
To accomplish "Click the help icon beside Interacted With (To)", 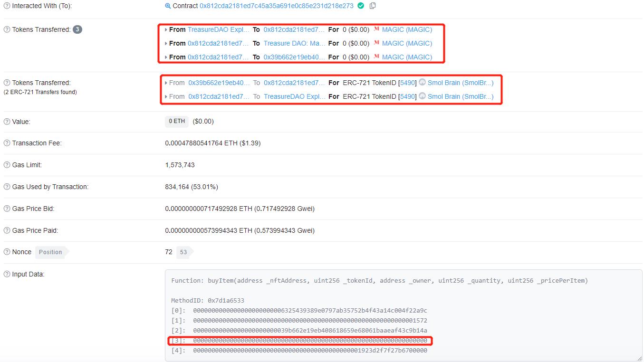I will point(7,6).
